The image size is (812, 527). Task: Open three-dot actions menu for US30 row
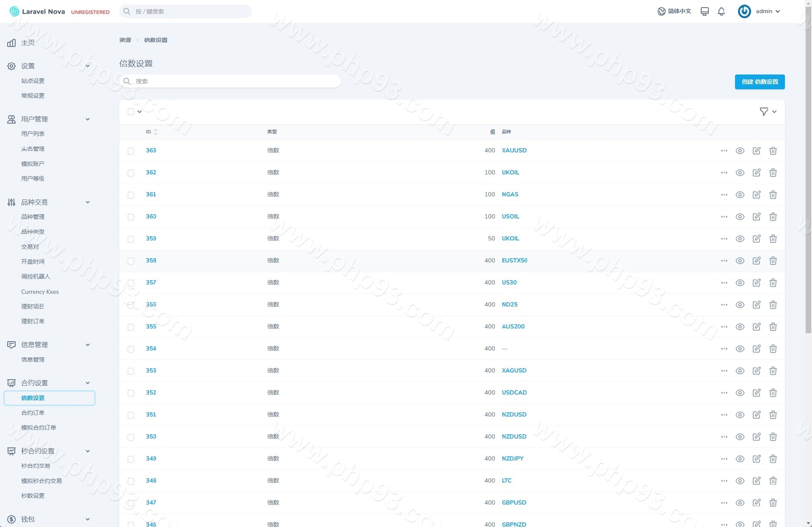[x=724, y=283]
